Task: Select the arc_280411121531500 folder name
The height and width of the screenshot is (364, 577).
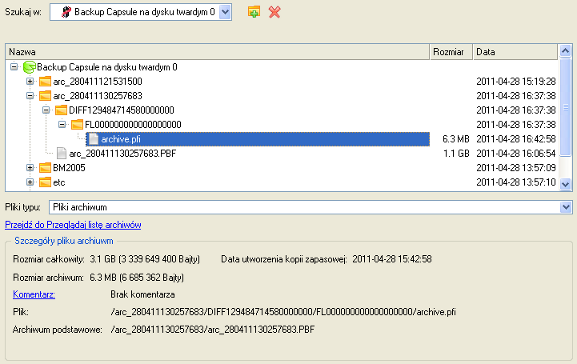Action: 98,81
